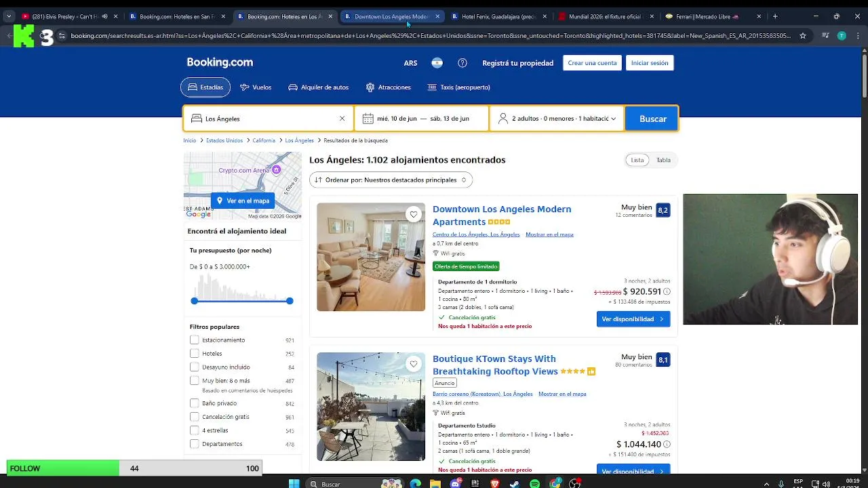The width and height of the screenshot is (868, 488).
Task: Click Ver disponibilidad for Downtown Los Angeles Apartments
Action: [x=633, y=319]
